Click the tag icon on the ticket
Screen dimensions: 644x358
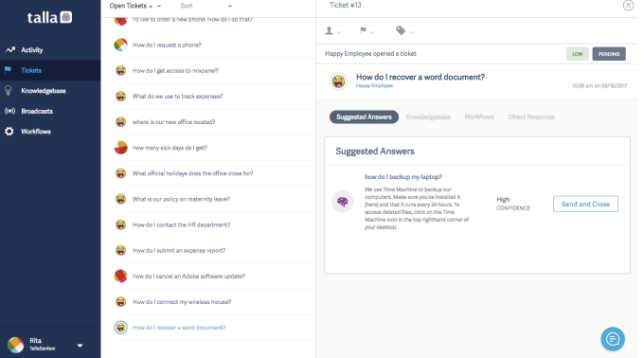(401, 31)
